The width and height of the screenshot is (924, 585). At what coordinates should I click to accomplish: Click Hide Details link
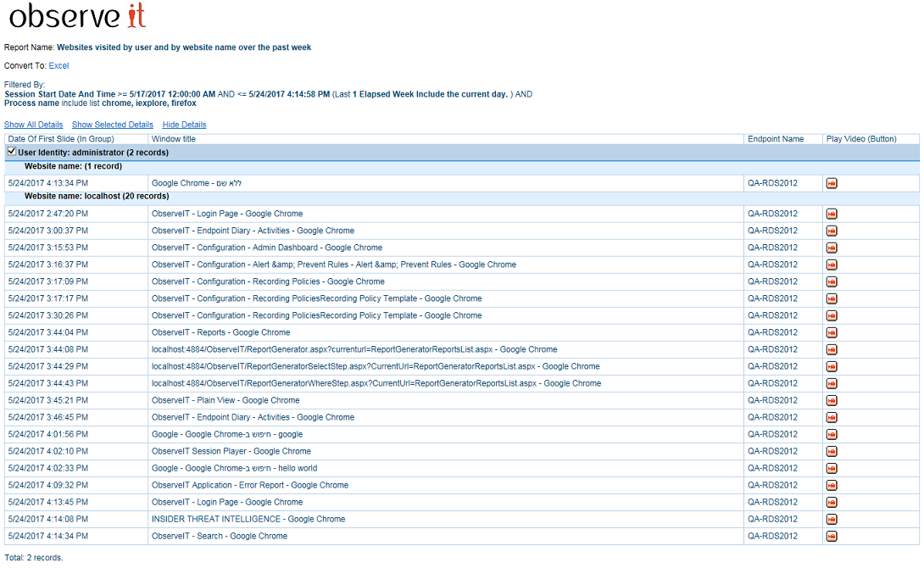click(184, 125)
